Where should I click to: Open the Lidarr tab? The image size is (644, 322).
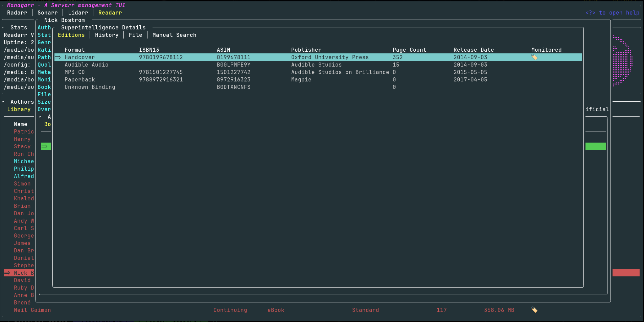pos(78,13)
